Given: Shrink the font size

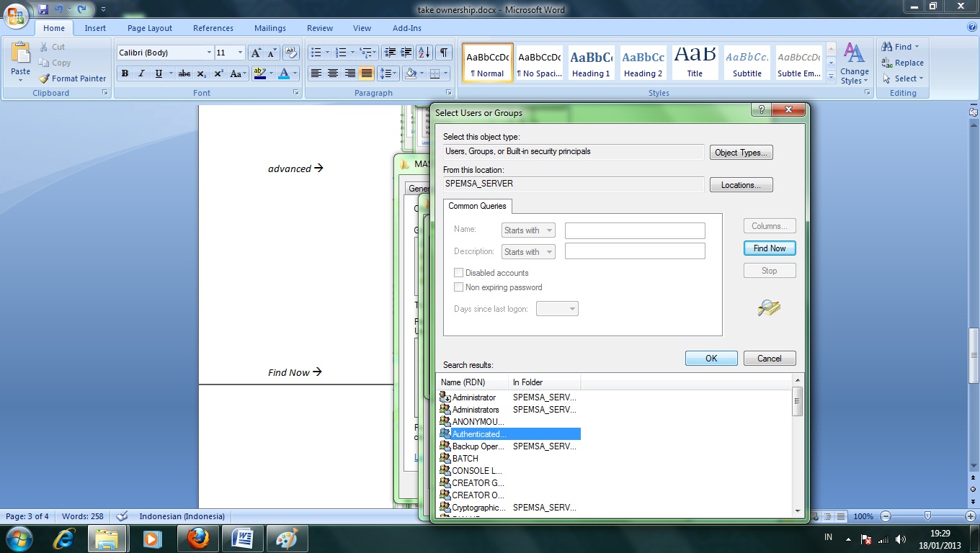Looking at the screenshot, I should 272,53.
